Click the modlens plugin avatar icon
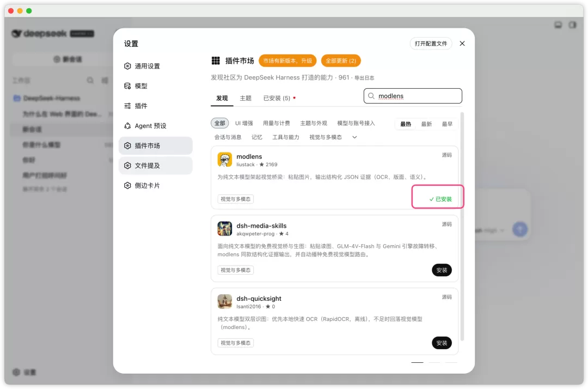Image resolution: width=588 pixels, height=389 pixels. (x=225, y=160)
